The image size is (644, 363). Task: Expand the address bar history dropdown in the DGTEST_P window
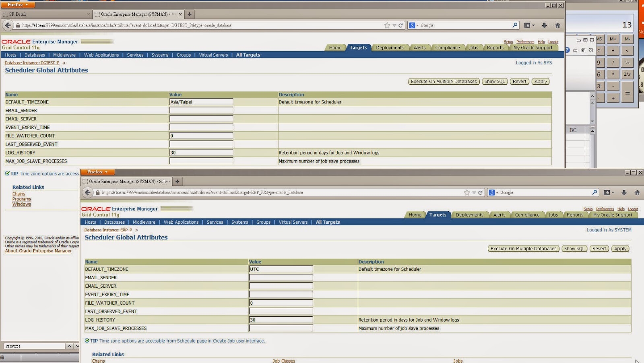coord(394,25)
